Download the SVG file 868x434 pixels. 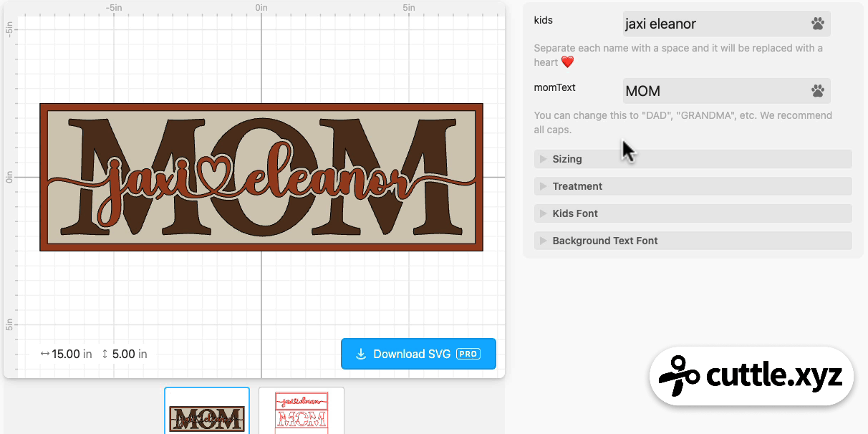tap(418, 354)
